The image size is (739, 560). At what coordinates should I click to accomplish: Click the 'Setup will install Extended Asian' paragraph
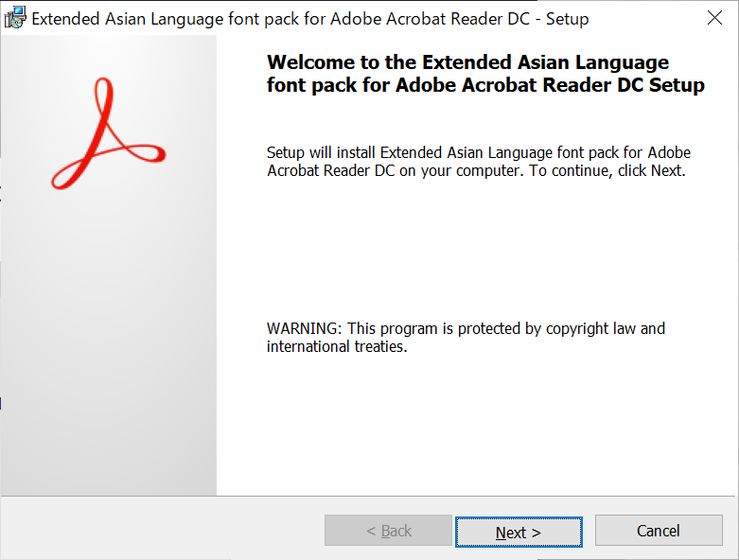click(x=479, y=162)
